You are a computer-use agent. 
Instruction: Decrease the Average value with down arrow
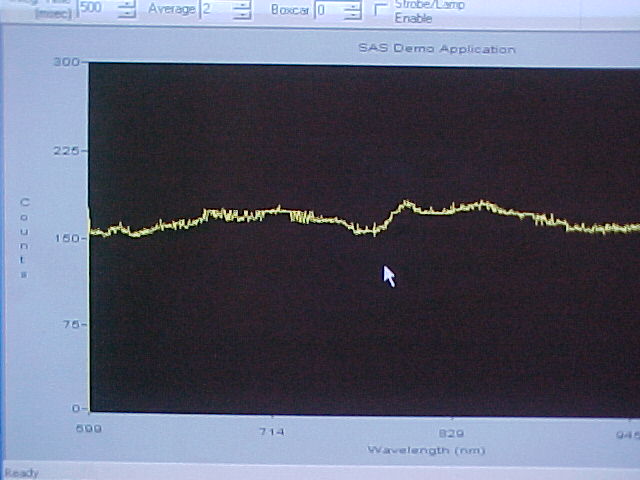tap(242, 15)
